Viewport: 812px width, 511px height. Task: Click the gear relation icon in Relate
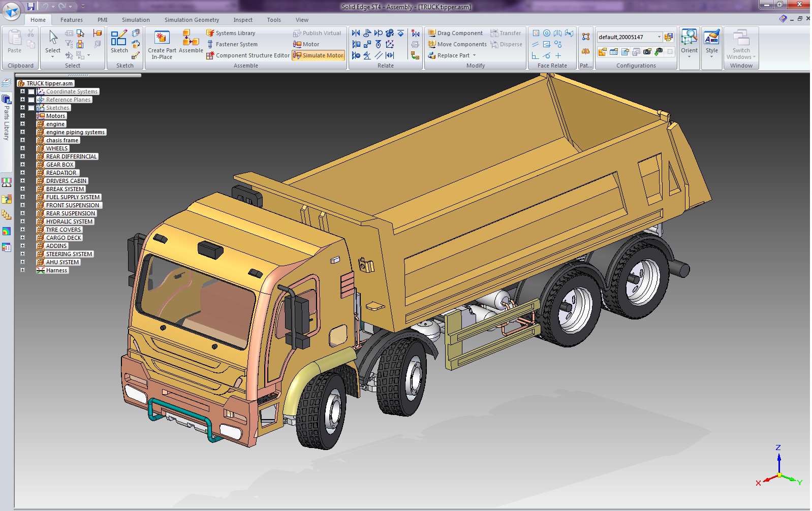[x=390, y=33]
